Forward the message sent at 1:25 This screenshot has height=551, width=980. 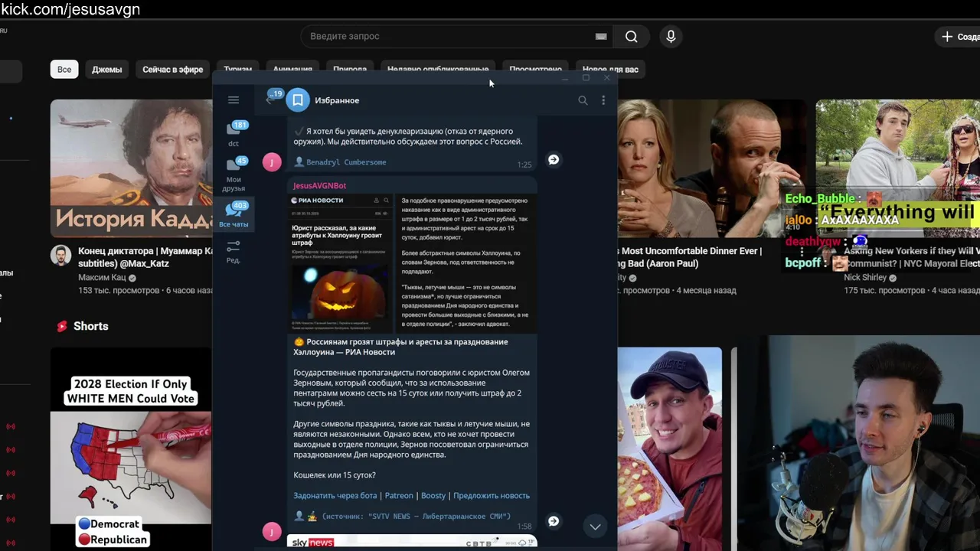(x=554, y=160)
